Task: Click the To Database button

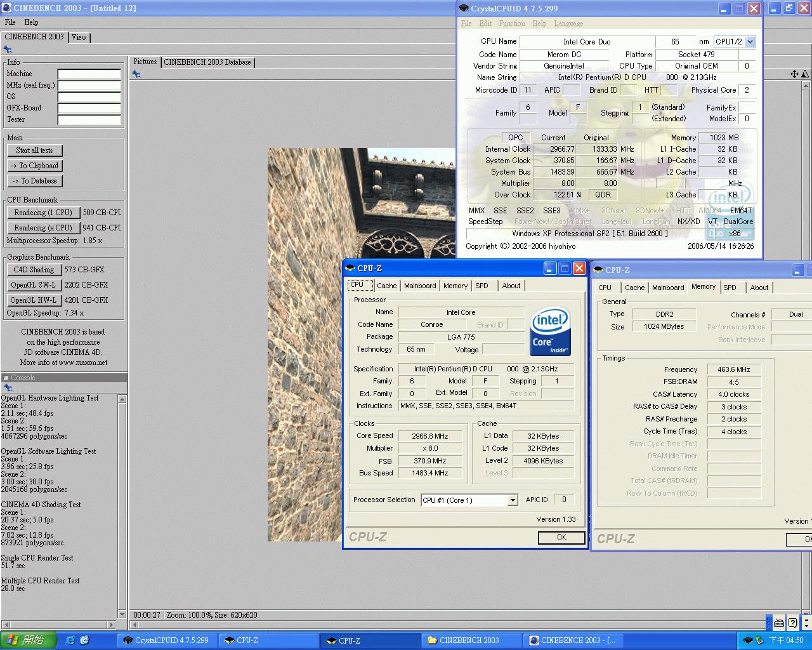Action: tap(35, 181)
